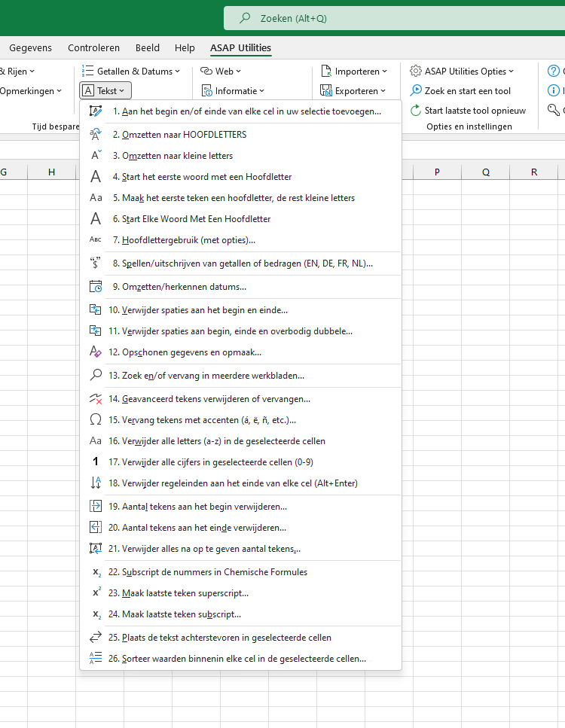Choose 'Verwijder alle letters (a-z)' entry

click(240, 440)
